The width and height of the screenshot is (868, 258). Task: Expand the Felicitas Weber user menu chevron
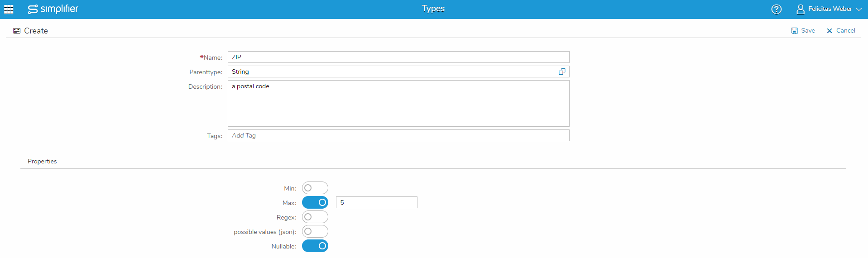(x=858, y=9)
